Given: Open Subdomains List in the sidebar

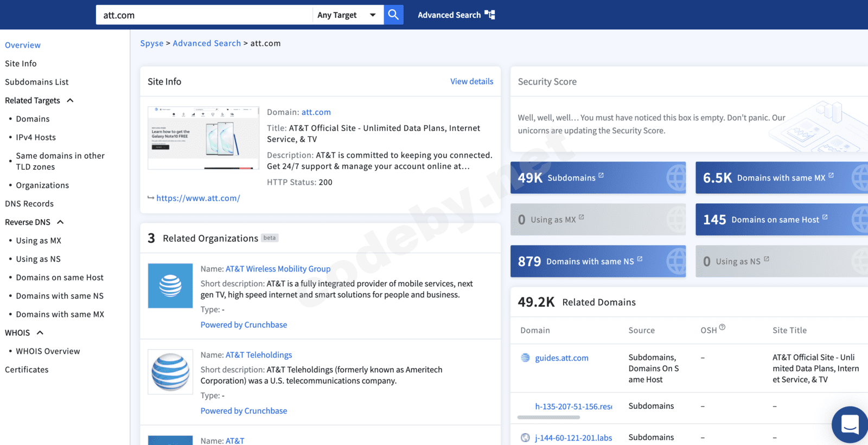Looking at the screenshot, I should pyautogui.click(x=37, y=82).
